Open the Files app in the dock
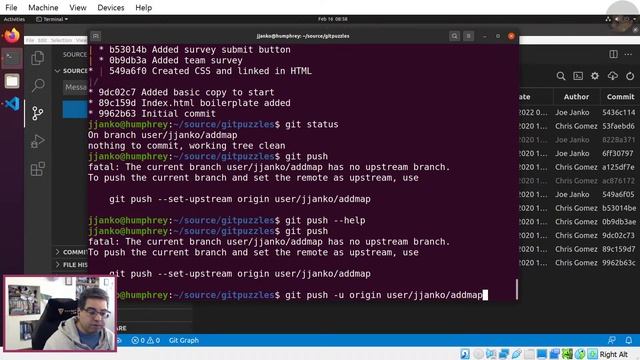This screenshot has width=640, height=360. click(12, 81)
